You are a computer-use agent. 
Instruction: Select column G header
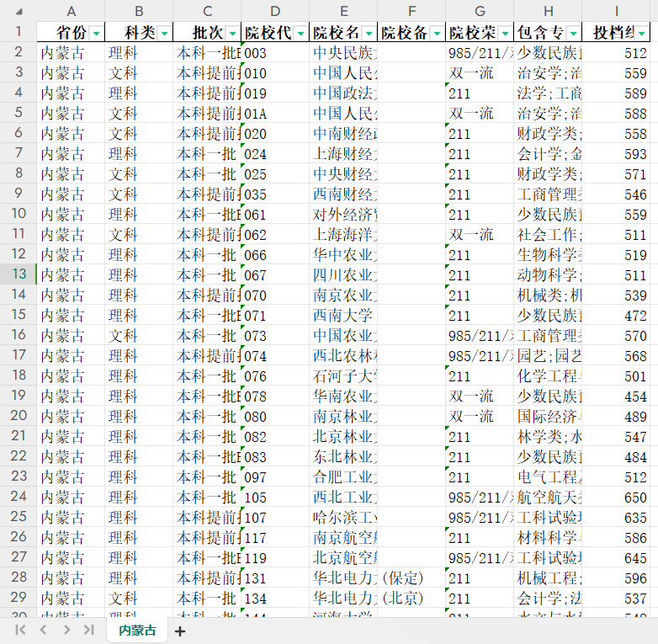click(480, 11)
